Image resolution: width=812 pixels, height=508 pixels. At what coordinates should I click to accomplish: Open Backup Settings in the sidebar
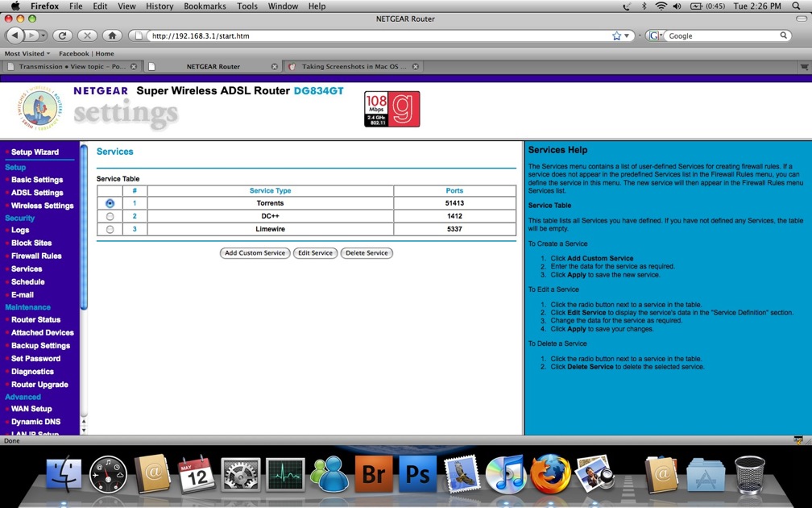40,346
